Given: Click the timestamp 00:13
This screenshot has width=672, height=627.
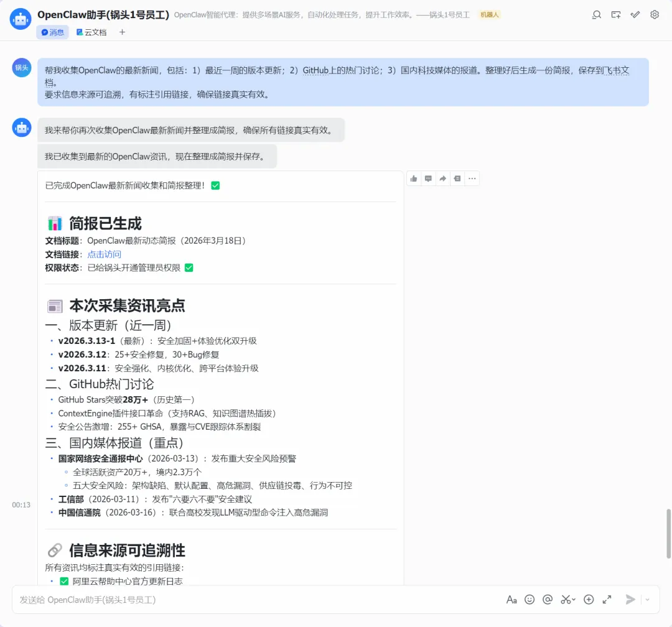Looking at the screenshot, I should coord(21,505).
